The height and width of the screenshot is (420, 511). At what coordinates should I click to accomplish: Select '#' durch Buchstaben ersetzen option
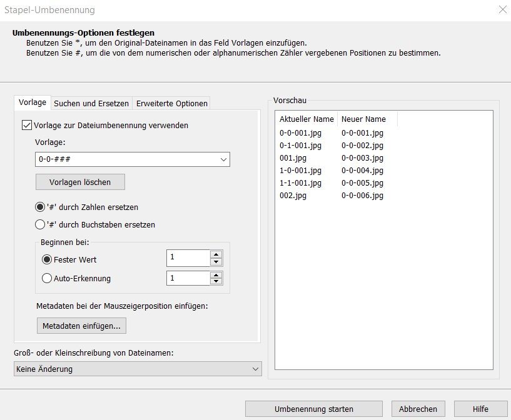coord(40,224)
